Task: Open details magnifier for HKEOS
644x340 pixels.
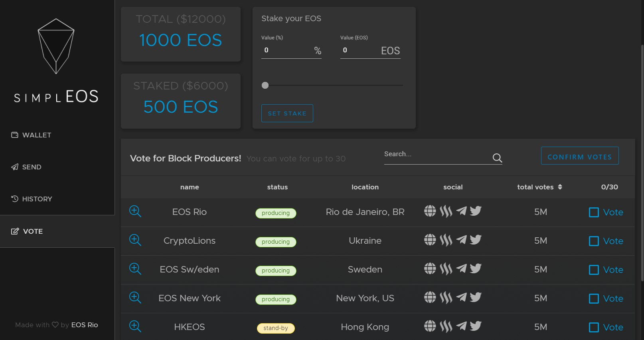Action: (135, 326)
